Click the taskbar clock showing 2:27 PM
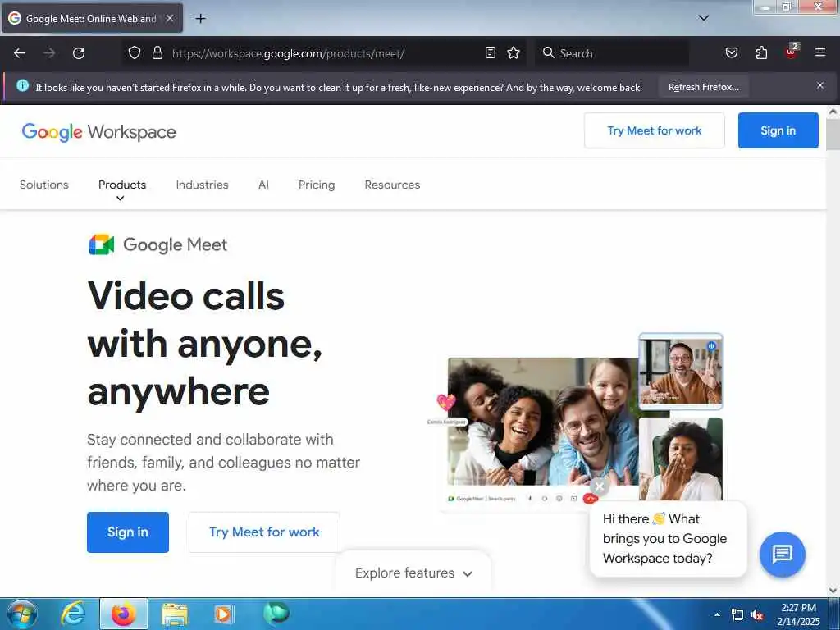The height and width of the screenshot is (630, 840). tap(798, 614)
